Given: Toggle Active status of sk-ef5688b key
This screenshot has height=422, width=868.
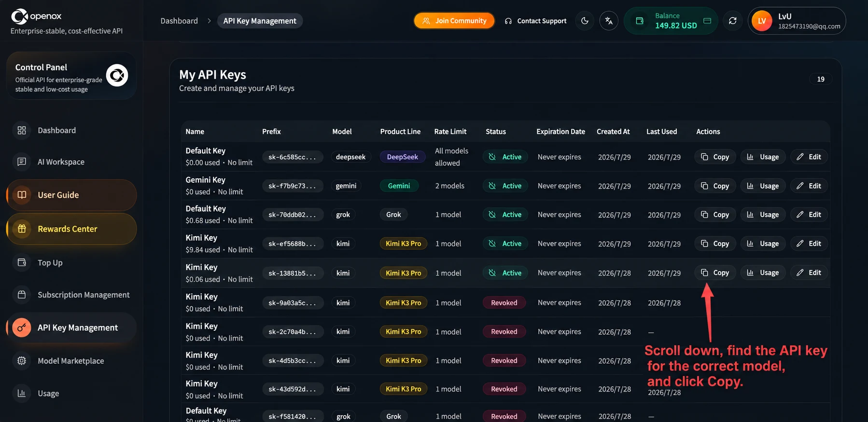Looking at the screenshot, I should coord(505,244).
